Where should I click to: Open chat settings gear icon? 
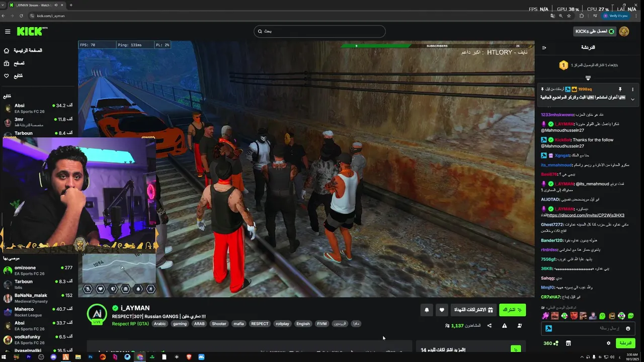point(608,343)
